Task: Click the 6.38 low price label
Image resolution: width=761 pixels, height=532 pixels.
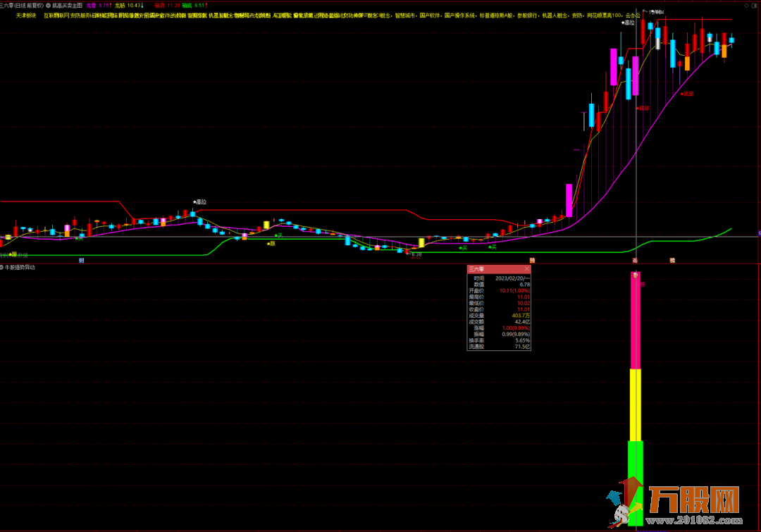Action: click(416, 254)
